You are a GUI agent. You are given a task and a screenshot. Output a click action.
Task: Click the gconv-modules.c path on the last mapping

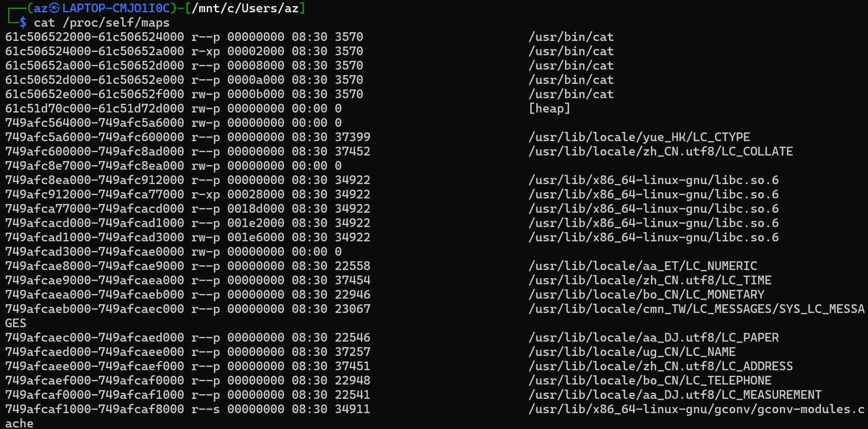click(696, 409)
